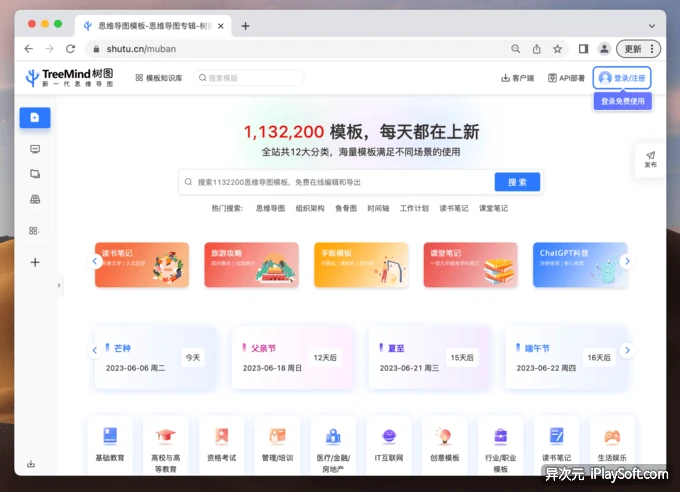The height and width of the screenshot is (492, 680).
Task: Click the address bar URL shutu.cn/muban
Action: (x=141, y=49)
